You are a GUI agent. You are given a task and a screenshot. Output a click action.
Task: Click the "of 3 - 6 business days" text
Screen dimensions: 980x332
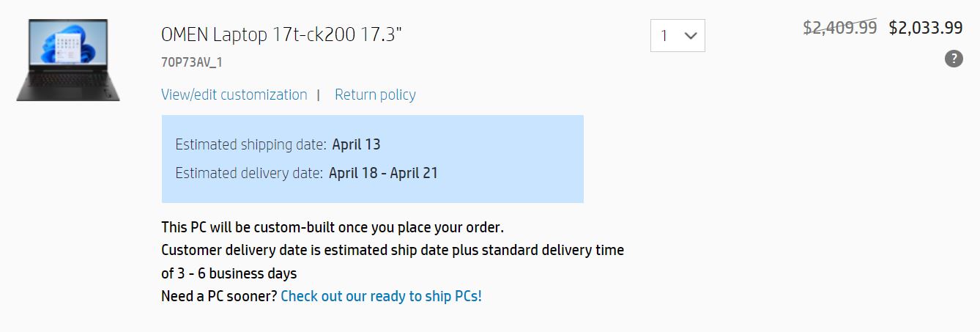click(229, 273)
